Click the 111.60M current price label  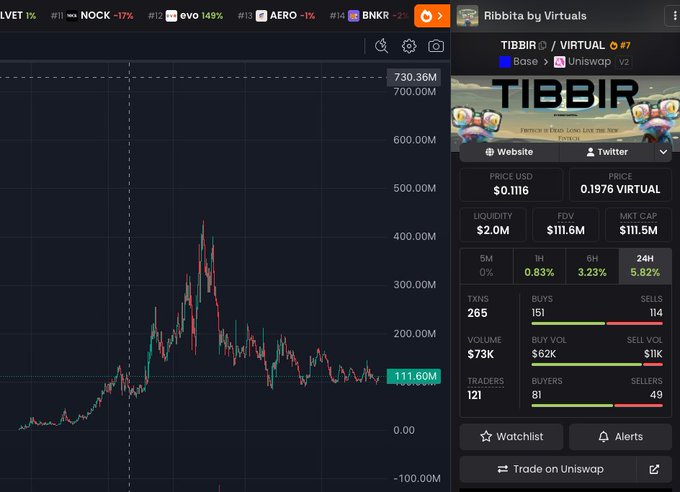click(x=414, y=376)
